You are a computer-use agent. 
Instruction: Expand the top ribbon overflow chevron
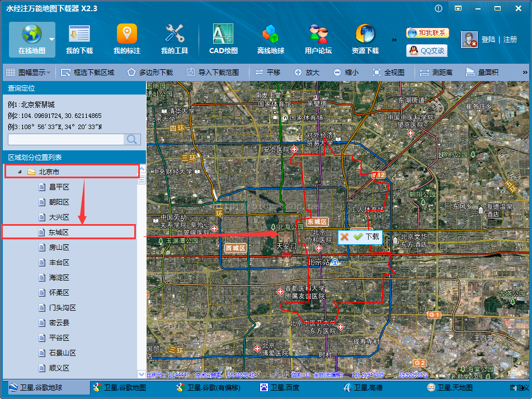point(394,40)
